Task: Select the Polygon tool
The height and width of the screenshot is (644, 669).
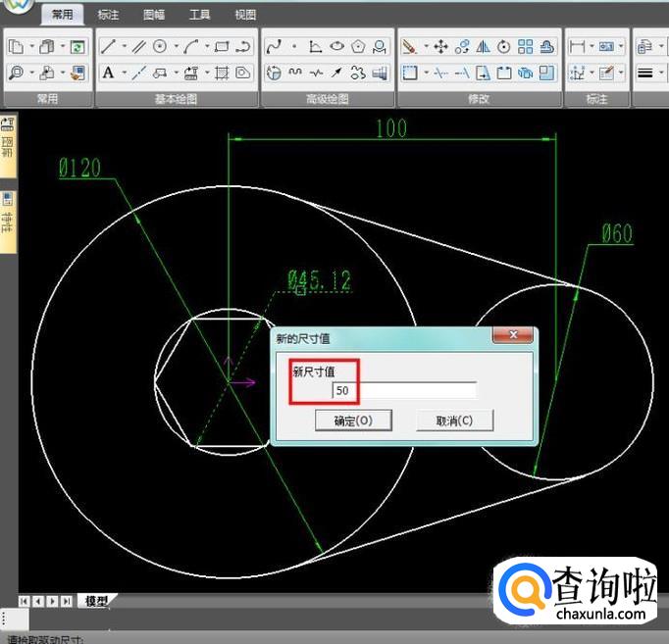Action: click(x=358, y=46)
